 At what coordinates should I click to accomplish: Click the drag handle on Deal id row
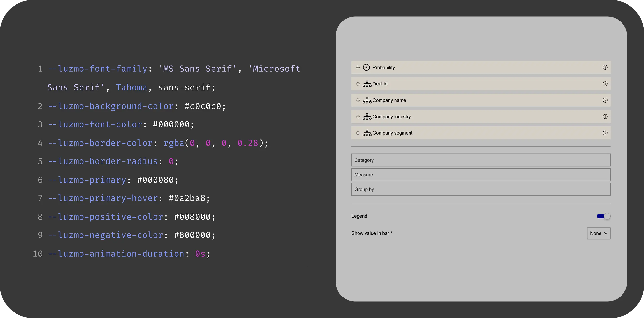tap(358, 84)
